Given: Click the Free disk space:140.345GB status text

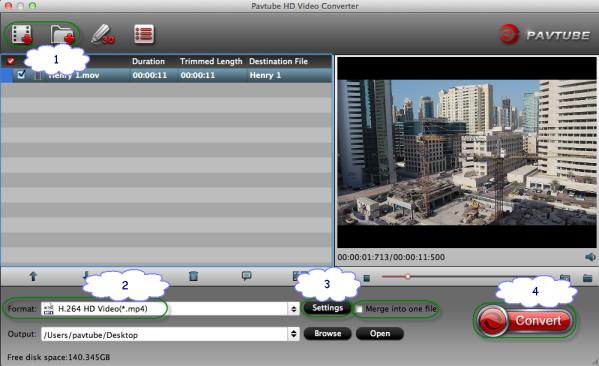Looking at the screenshot, I should 58,357.
